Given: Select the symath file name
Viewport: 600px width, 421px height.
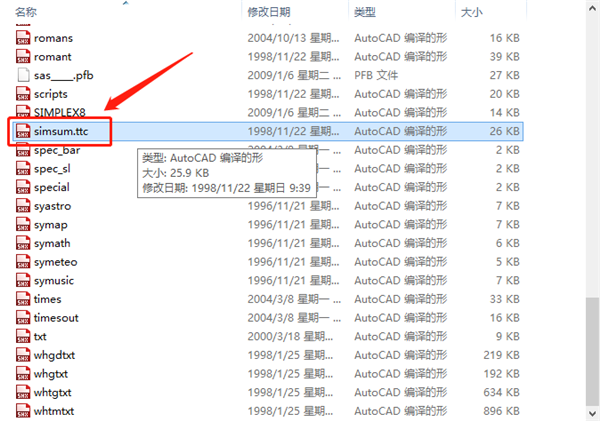Looking at the screenshot, I should click(52, 243).
